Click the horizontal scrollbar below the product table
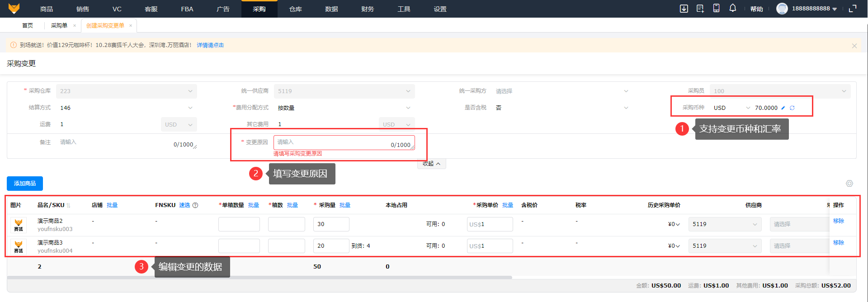Screen dimensions: 868x302 click(259, 277)
